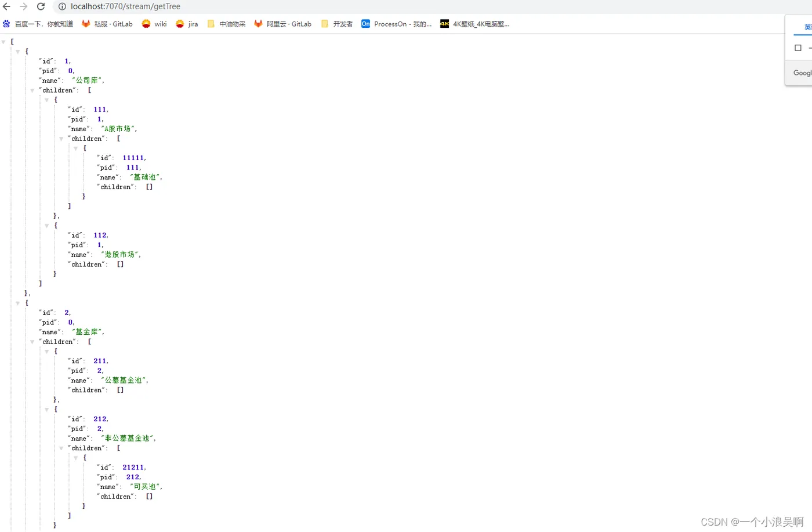Image resolution: width=812 pixels, height=532 pixels.
Task: Open the 中油物采 bookmarks folder
Action: 226,24
